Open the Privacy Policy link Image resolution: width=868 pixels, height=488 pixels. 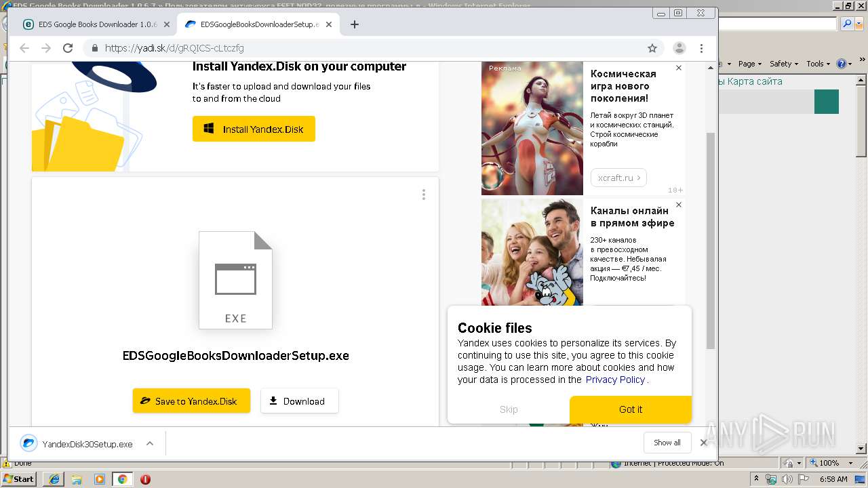pyautogui.click(x=615, y=380)
